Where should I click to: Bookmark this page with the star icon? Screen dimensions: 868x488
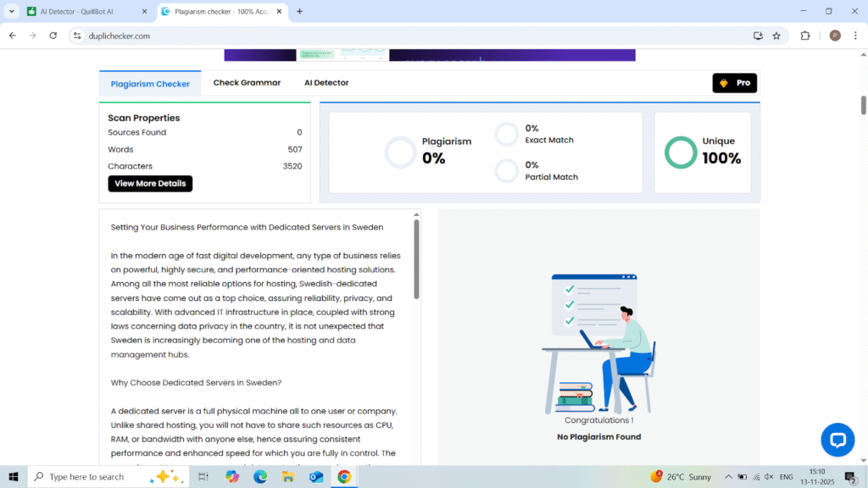click(x=776, y=36)
